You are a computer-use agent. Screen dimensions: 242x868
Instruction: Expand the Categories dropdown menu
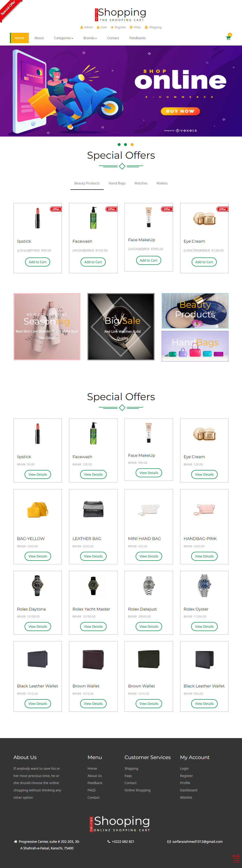pyautogui.click(x=63, y=38)
